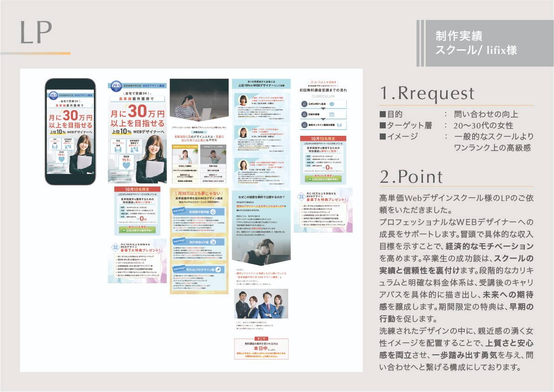Image resolution: width=554 pixels, height=392 pixels.
Task: Click the envelope icon on learning1 banner
Action: 213,212
